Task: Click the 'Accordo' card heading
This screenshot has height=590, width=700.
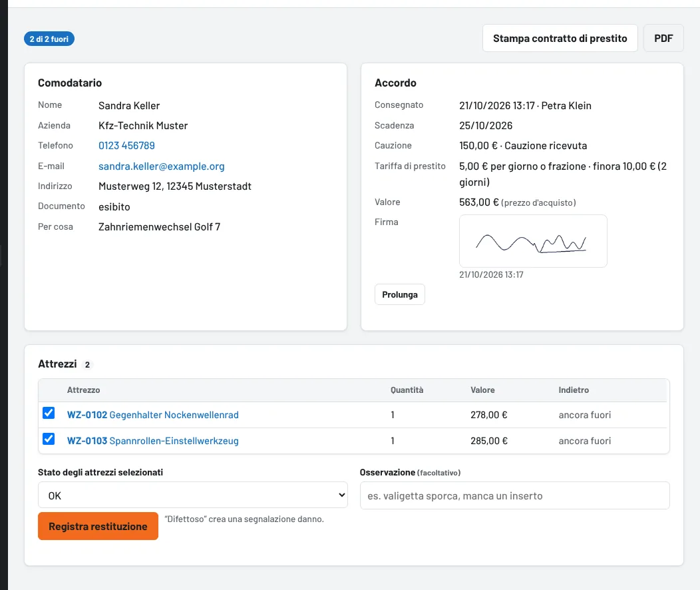Action: point(395,83)
